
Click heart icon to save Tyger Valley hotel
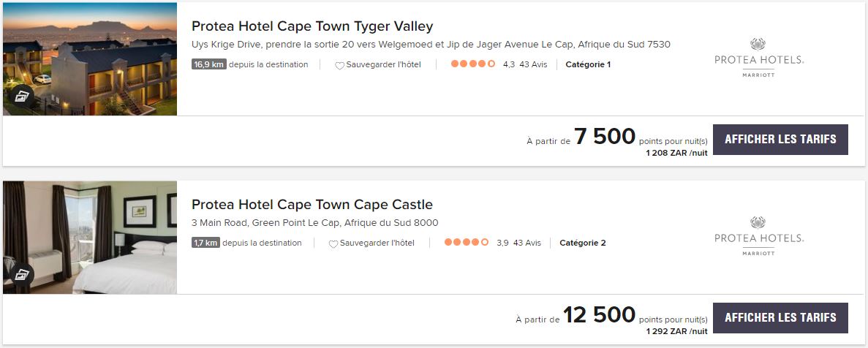[x=339, y=65]
